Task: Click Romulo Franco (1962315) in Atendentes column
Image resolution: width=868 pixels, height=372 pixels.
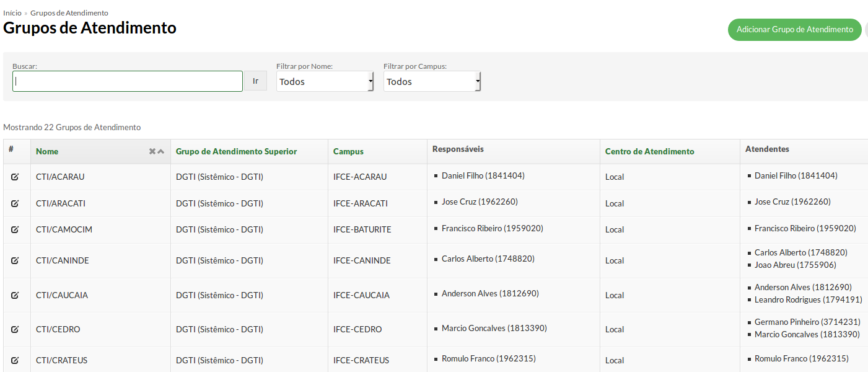Action: click(x=802, y=358)
